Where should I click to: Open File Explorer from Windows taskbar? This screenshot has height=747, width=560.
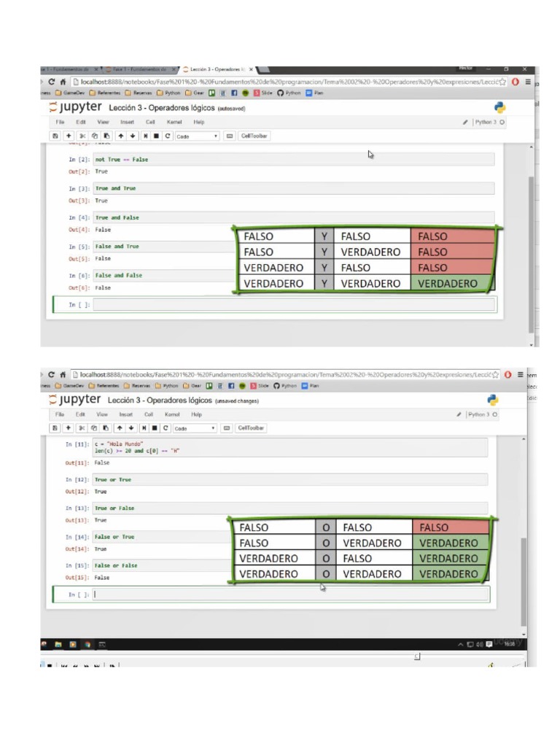58,645
